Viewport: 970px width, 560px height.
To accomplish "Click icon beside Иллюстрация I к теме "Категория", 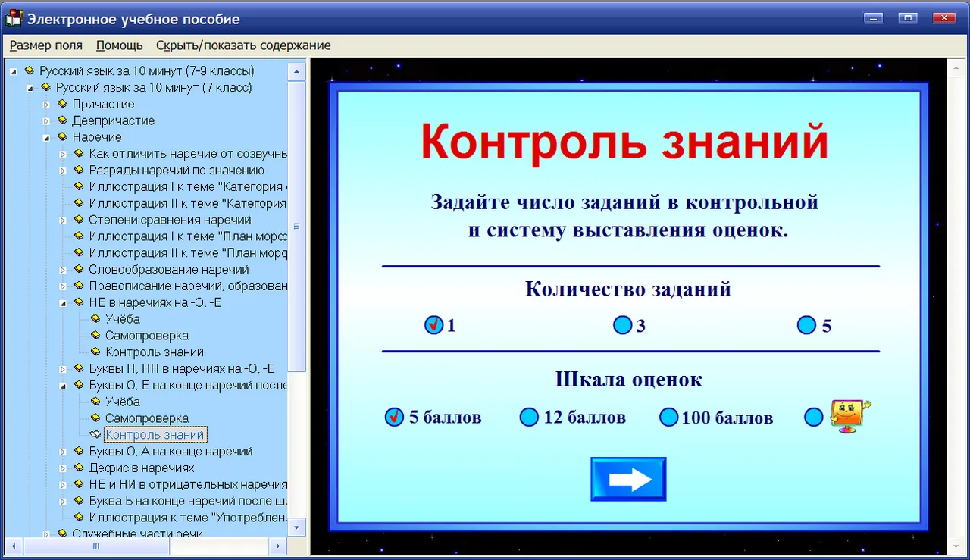I will click(x=79, y=186).
